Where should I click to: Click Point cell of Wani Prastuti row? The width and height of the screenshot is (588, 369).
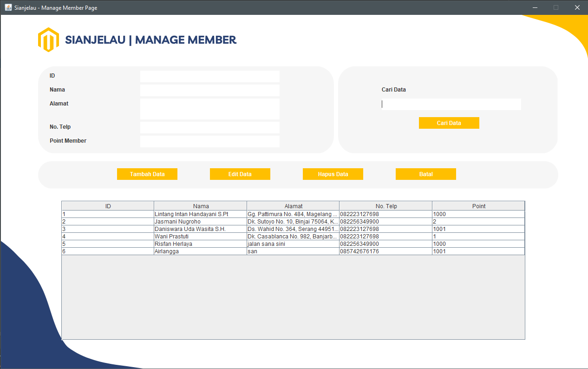[x=478, y=237]
